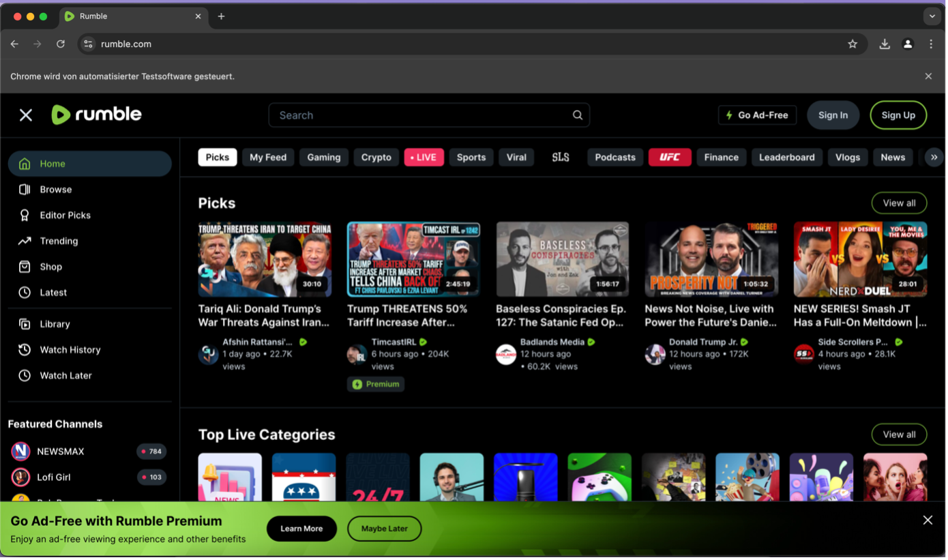This screenshot has width=948, height=560.
Task: Open Prosperity Not video thumbnail
Action: (x=711, y=259)
